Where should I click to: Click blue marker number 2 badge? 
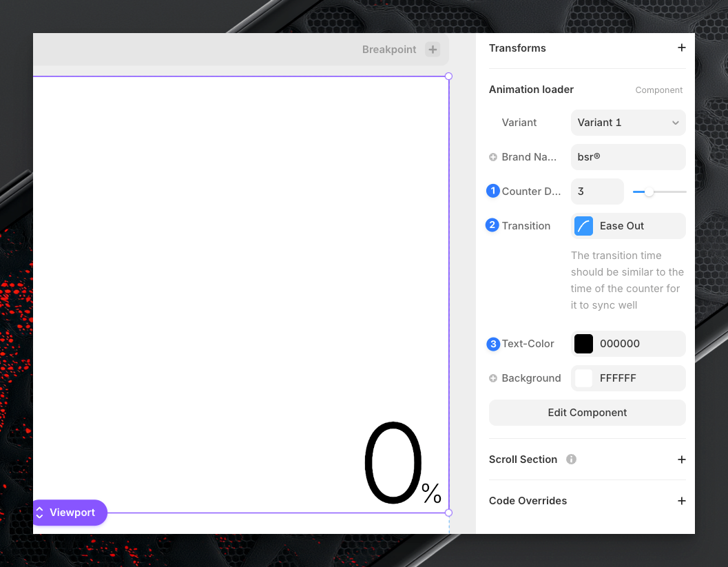pos(492,225)
